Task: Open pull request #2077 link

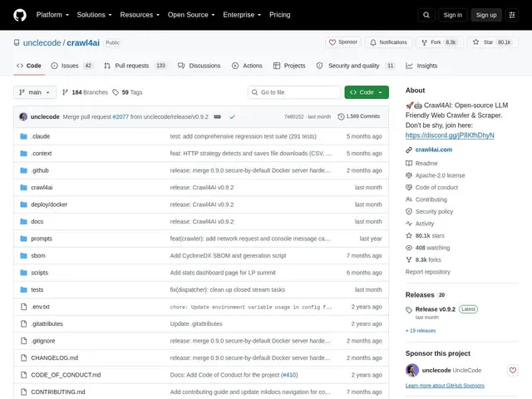Action: click(x=121, y=116)
